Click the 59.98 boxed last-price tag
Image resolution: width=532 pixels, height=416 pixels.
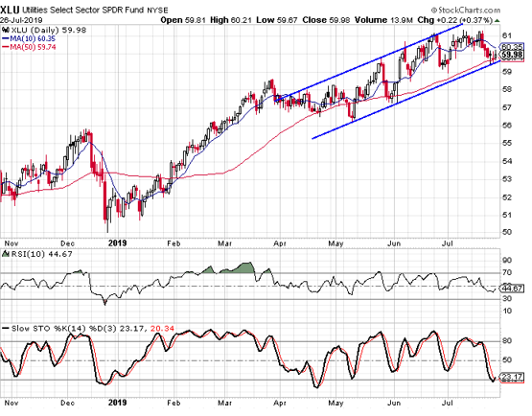tap(512, 55)
